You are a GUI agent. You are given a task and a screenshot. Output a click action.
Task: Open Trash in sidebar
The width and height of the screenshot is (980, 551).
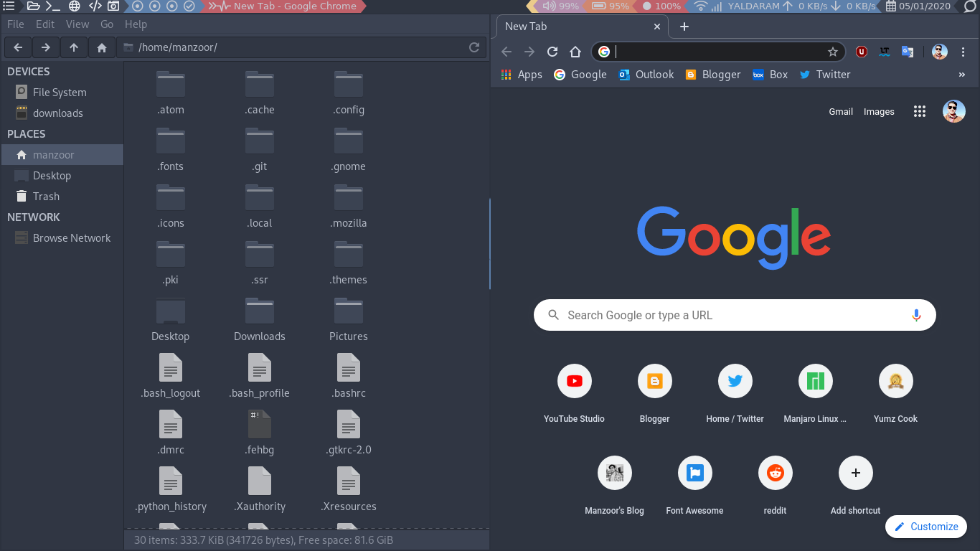(x=62, y=197)
